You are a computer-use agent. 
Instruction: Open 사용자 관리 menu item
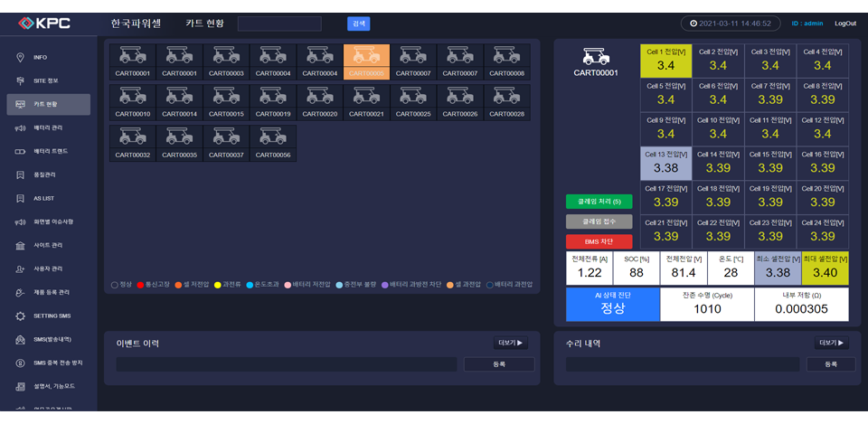pos(50,269)
